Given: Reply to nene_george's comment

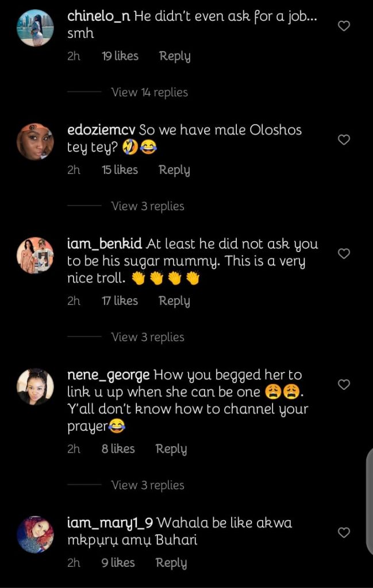Looking at the screenshot, I should pos(171,449).
